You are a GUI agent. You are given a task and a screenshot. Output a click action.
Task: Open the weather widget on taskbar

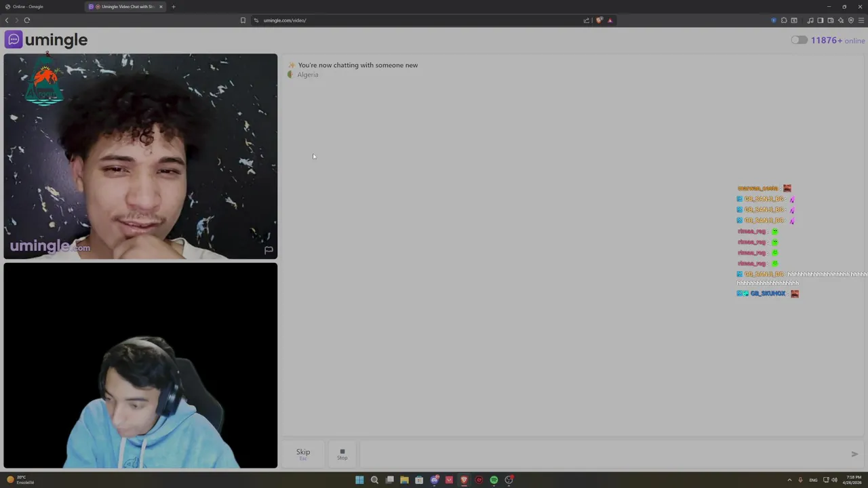click(x=20, y=480)
